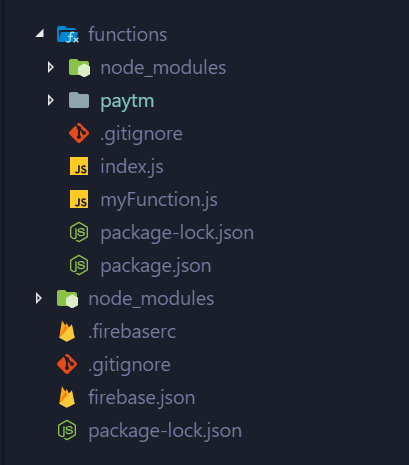Open the root-level package-lock.json file
This screenshot has width=409, height=465.
(165, 431)
